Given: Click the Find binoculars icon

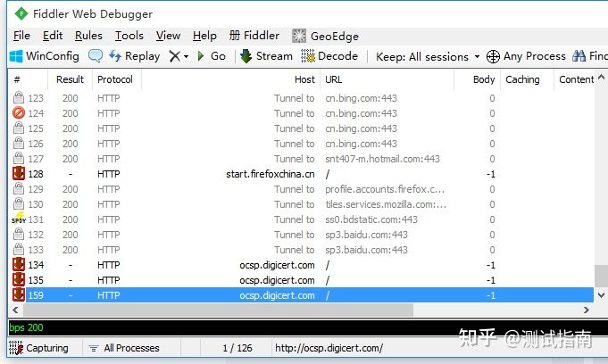Looking at the screenshot, I should [x=579, y=56].
